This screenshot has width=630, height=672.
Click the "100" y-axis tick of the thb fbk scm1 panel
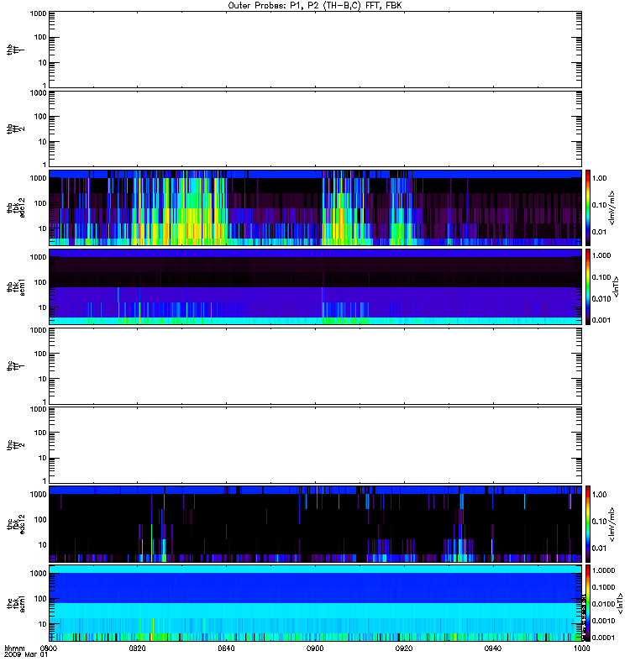click(x=40, y=282)
